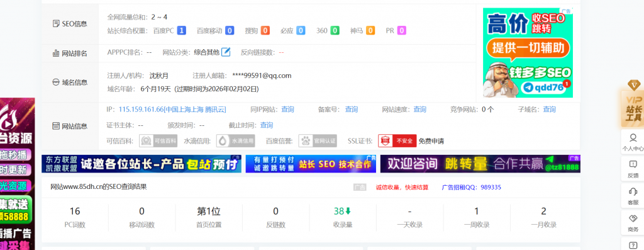Query 同IP网站 via 查询 link
The height and width of the screenshot is (250, 644).
[x=287, y=110]
